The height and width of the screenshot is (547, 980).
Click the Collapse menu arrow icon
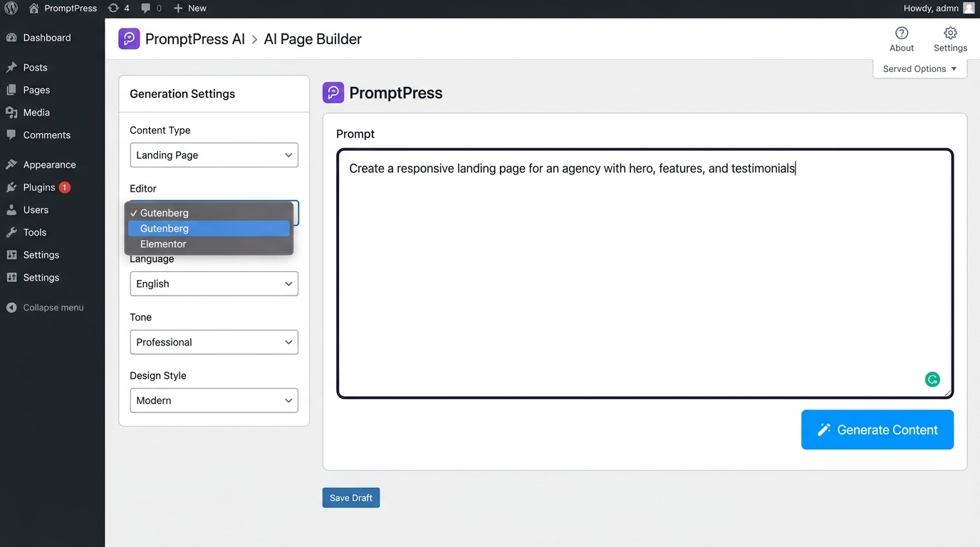pyautogui.click(x=11, y=308)
